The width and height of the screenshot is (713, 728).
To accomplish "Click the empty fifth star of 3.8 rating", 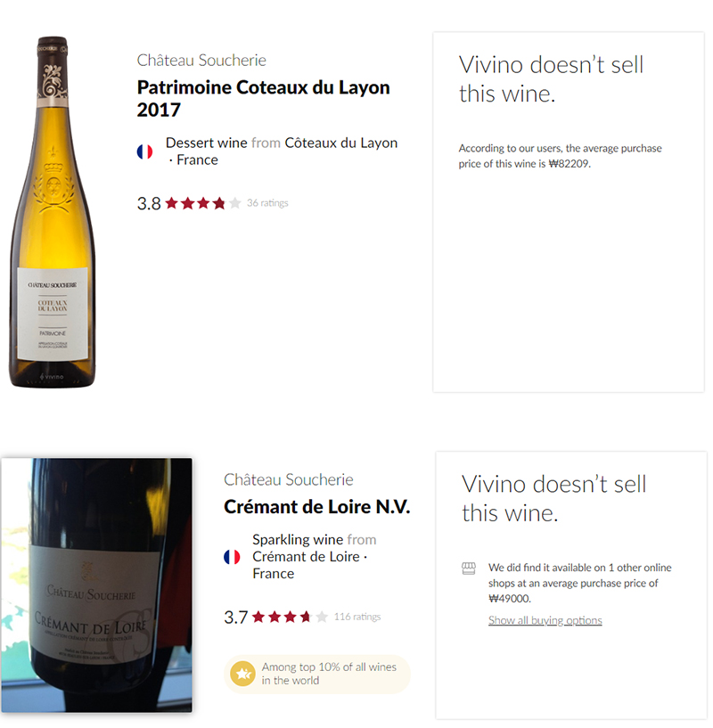I will point(235,203).
